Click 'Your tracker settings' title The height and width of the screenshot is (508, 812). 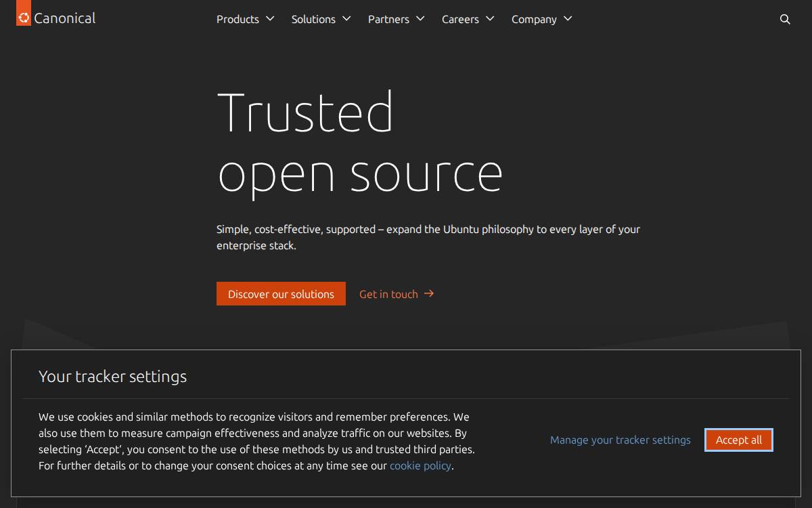click(x=112, y=377)
